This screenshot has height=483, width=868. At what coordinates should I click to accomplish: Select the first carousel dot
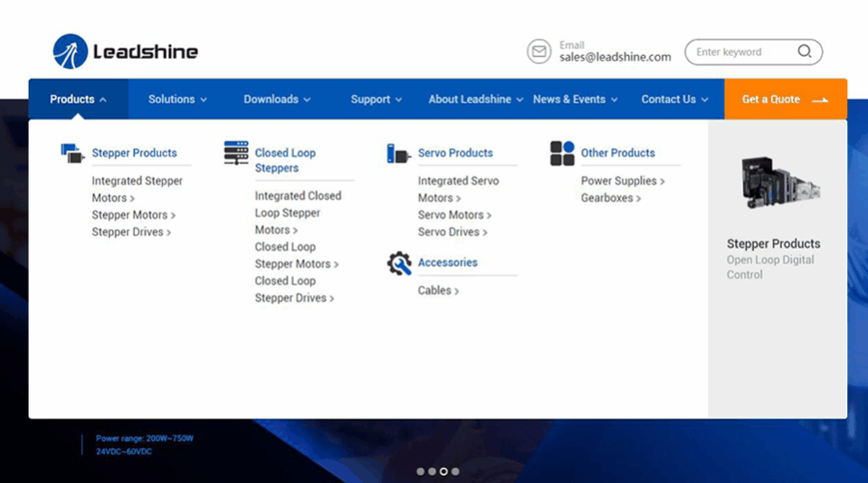point(420,471)
